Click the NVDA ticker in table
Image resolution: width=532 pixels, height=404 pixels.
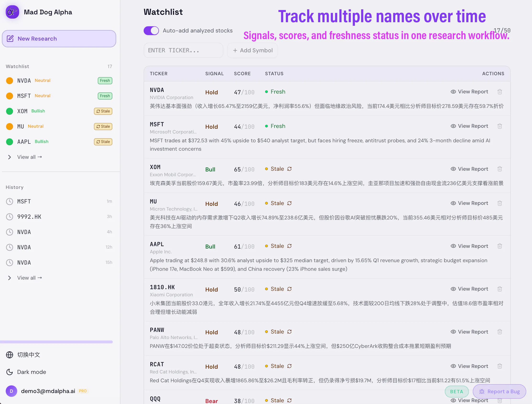157,90
